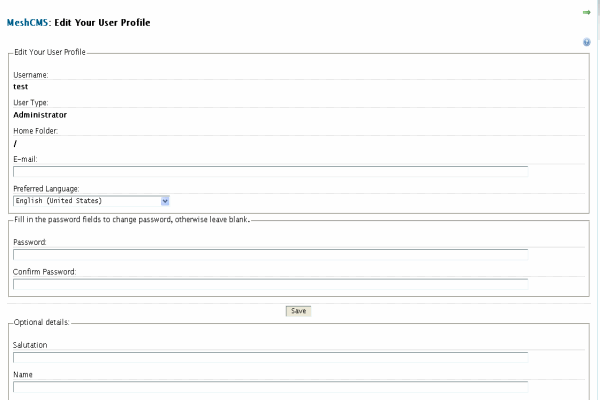600x400 pixels.
Task: Click the "Home Folder:" label
Action: click(x=36, y=131)
